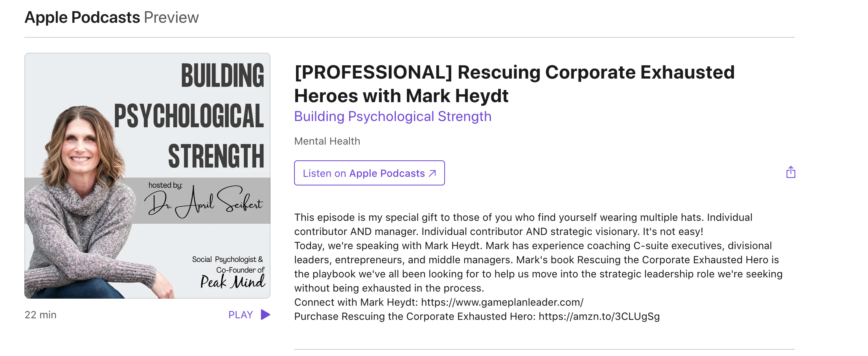Viewport: 868px width, 356px height.
Task: Open the Building Psychological Strength show link
Action: point(393,116)
